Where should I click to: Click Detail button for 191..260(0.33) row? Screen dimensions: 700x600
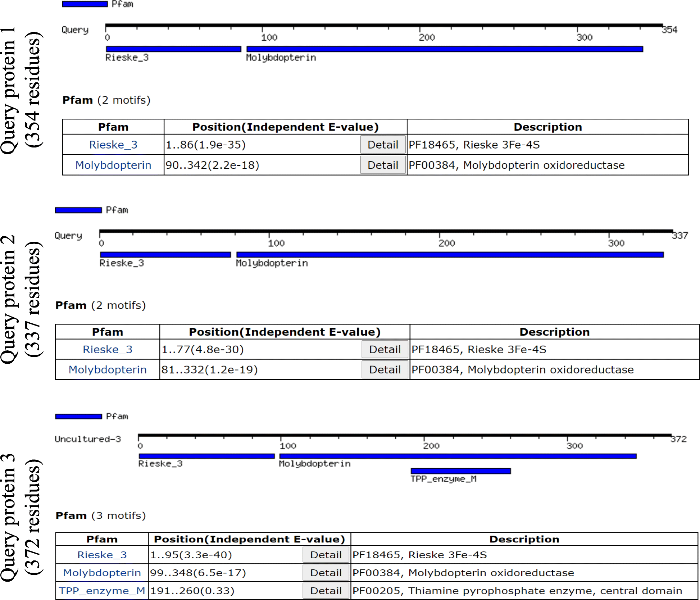tap(326, 591)
